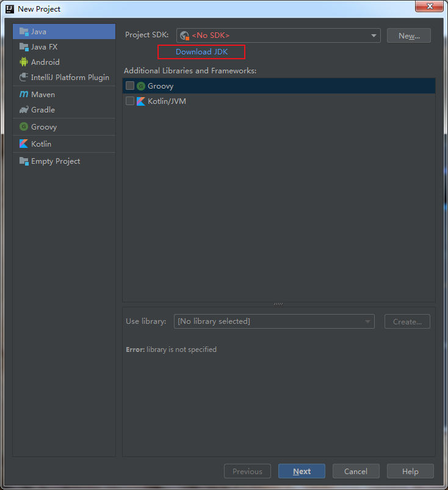Dismiss dialog with Cancel button
The width and height of the screenshot is (448, 490).
click(x=356, y=471)
